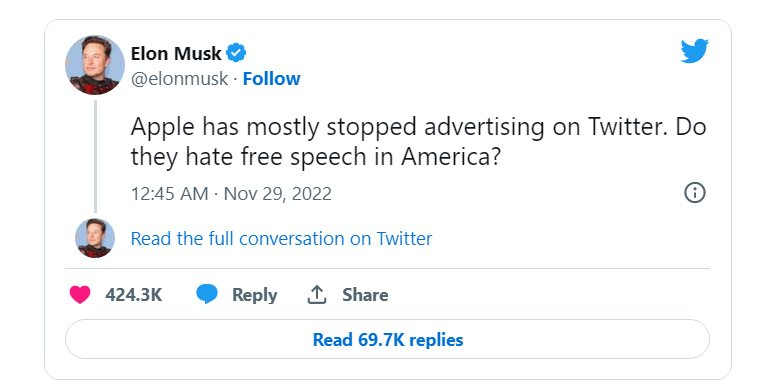Click the horizontal divider above like count
Image resolution: width=761 pixels, height=384 pixels.
pyautogui.click(x=387, y=268)
